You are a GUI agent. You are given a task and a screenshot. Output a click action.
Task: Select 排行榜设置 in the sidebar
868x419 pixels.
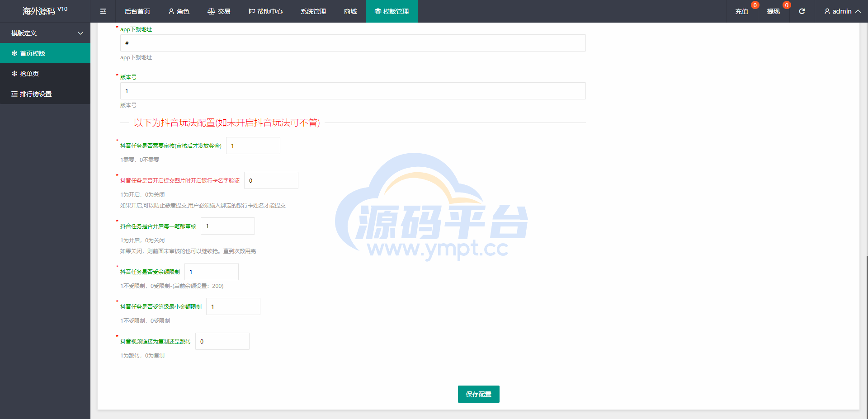coord(45,94)
